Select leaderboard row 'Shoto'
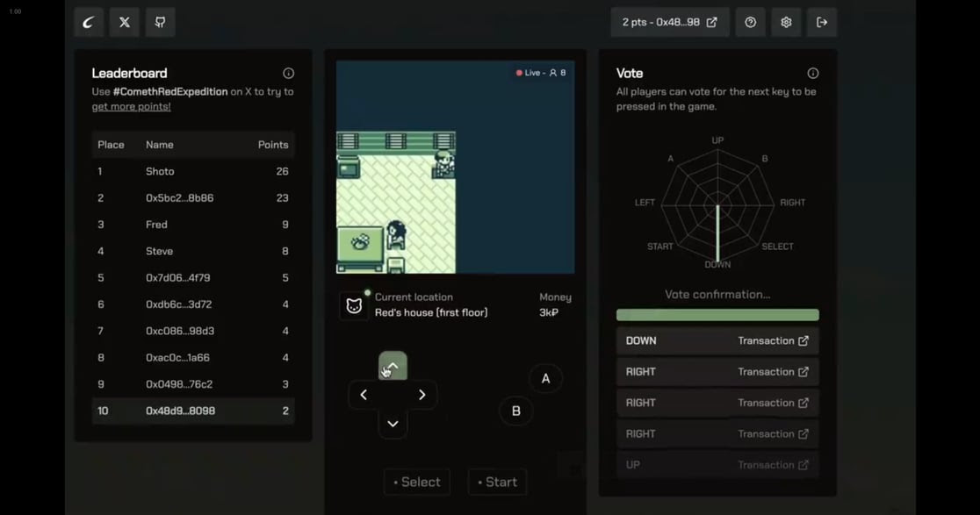Screen dimensions: 980x515 [193, 171]
